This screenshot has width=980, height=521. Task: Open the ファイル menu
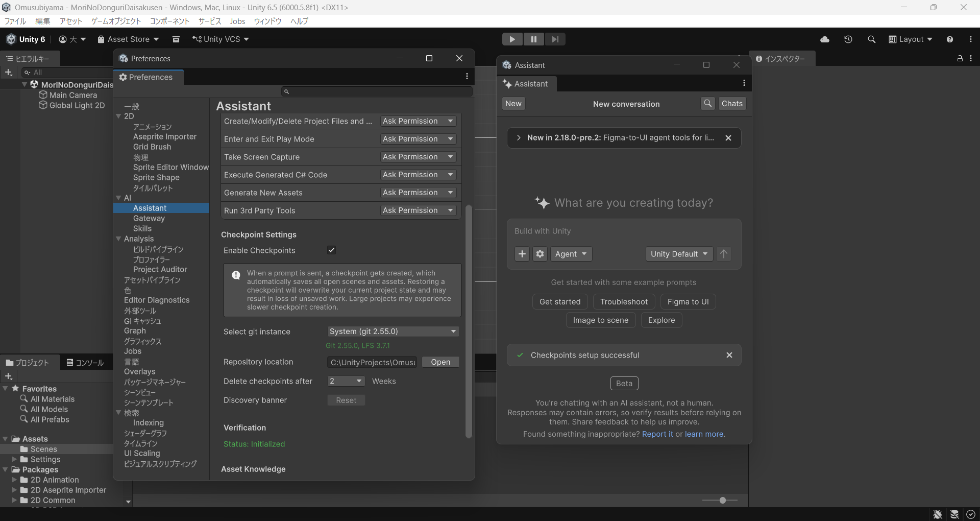[x=15, y=21]
